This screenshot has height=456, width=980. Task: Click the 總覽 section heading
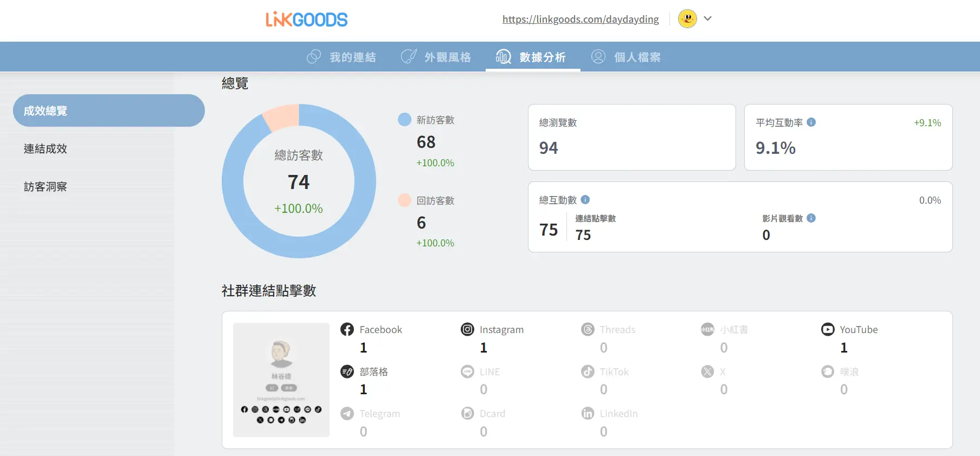click(235, 83)
